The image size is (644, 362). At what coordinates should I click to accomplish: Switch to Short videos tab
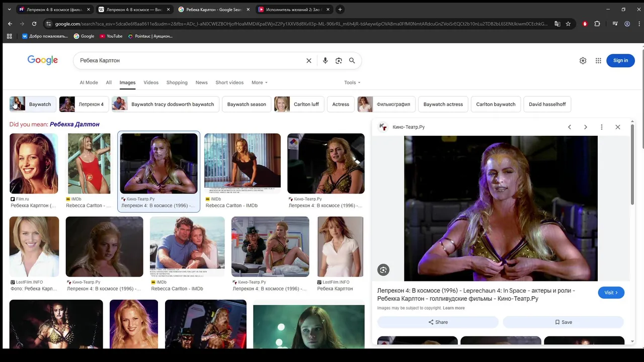pyautogui.click(x=229, y=82)
